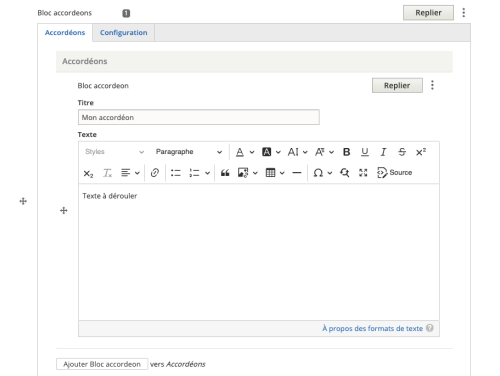This screenshot has height=376, width=500.
Task: Expand font color dropdown arrow
Action: (x=252, y=152)
